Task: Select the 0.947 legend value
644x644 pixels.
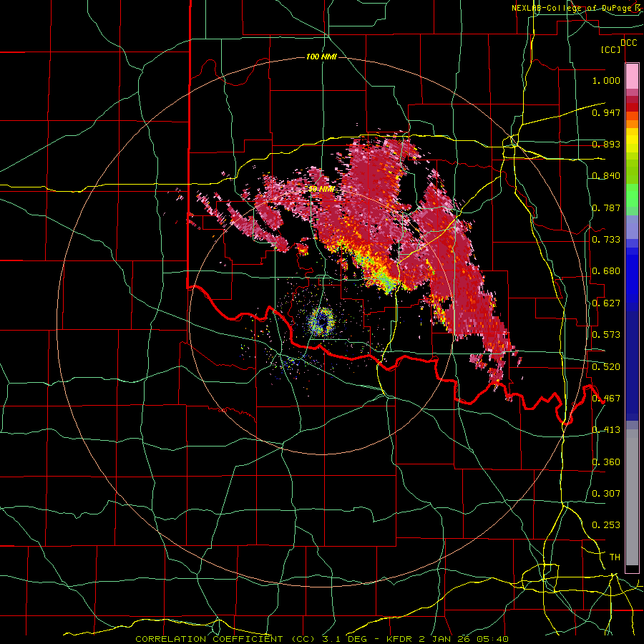Action: (x=606, y=112)
